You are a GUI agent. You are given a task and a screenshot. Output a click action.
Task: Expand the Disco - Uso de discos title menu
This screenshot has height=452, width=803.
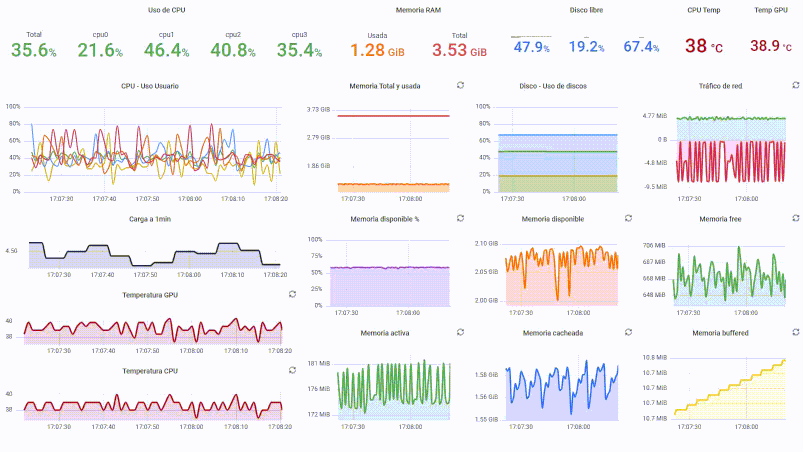555,86
